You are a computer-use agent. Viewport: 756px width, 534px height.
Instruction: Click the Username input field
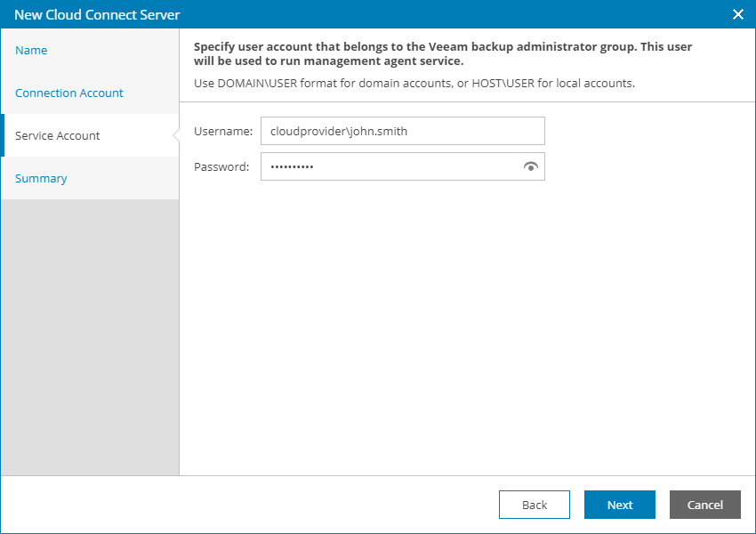[x=402, y=131]
